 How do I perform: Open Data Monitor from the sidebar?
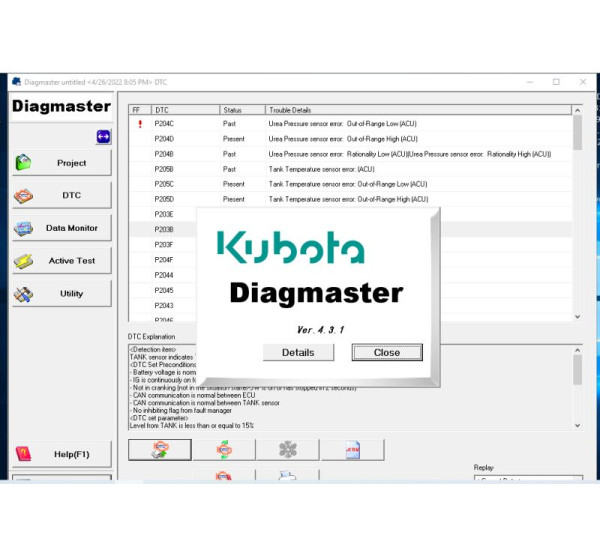point(61,228)
